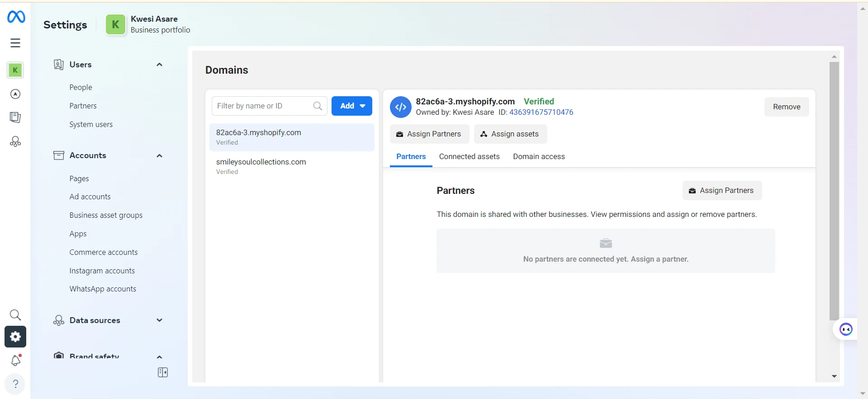Click the Kwesi Asare Business portfolio name
This screenshot has width=868, height=399.
[x=160, y=24]
